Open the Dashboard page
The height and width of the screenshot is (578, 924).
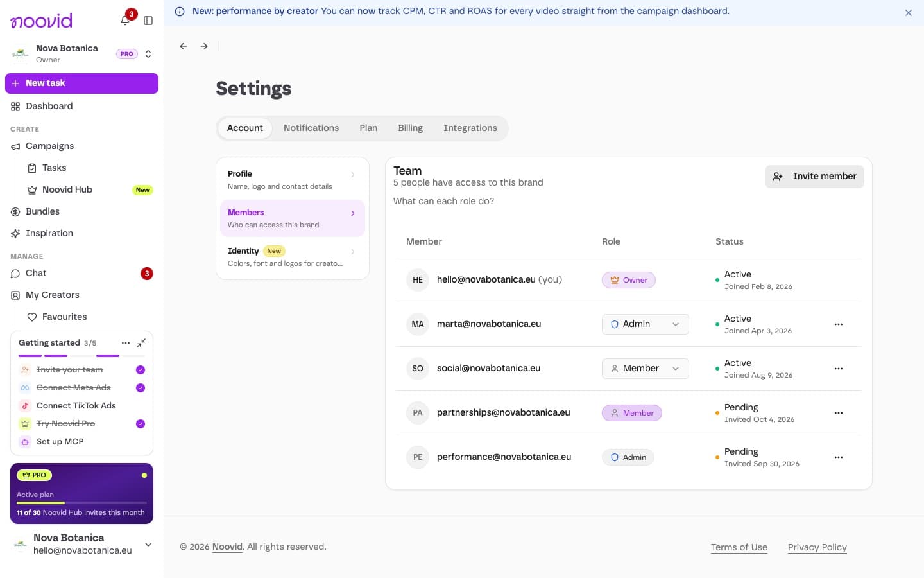[81, 107]
